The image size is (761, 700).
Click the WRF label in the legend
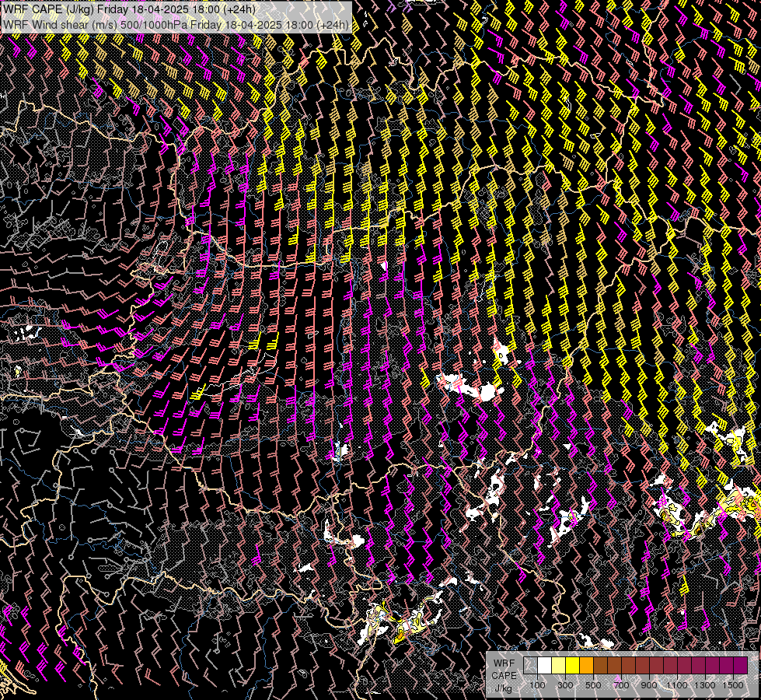(x=504, y=663)
